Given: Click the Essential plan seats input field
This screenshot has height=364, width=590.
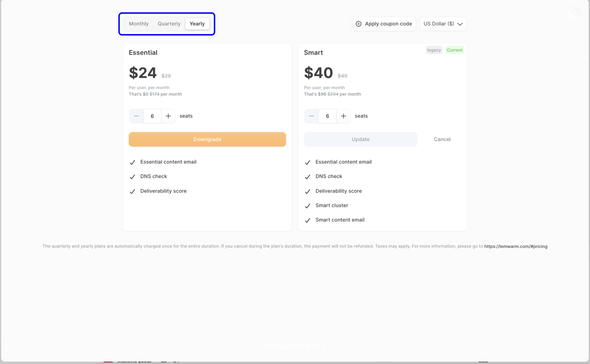Looking at the screenshot, I should (x=152, y=116).
